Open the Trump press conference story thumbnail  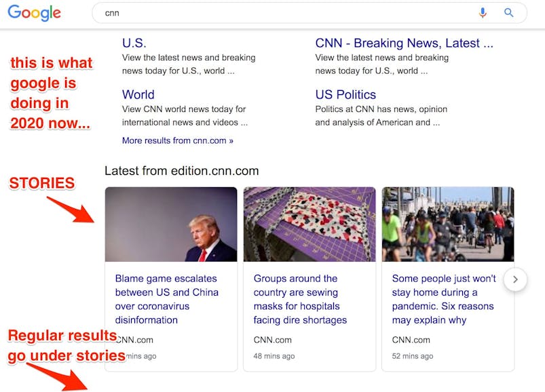point(171,224)
